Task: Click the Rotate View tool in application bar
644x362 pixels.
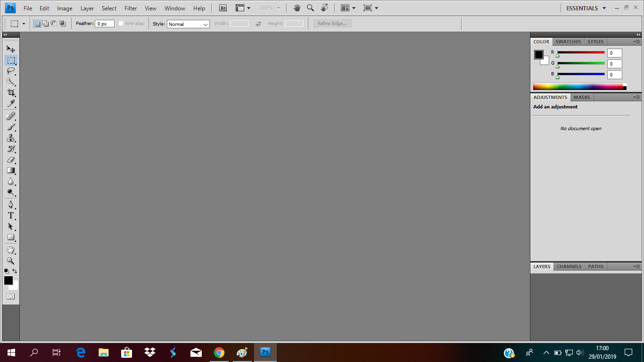Action: [324, 8]
